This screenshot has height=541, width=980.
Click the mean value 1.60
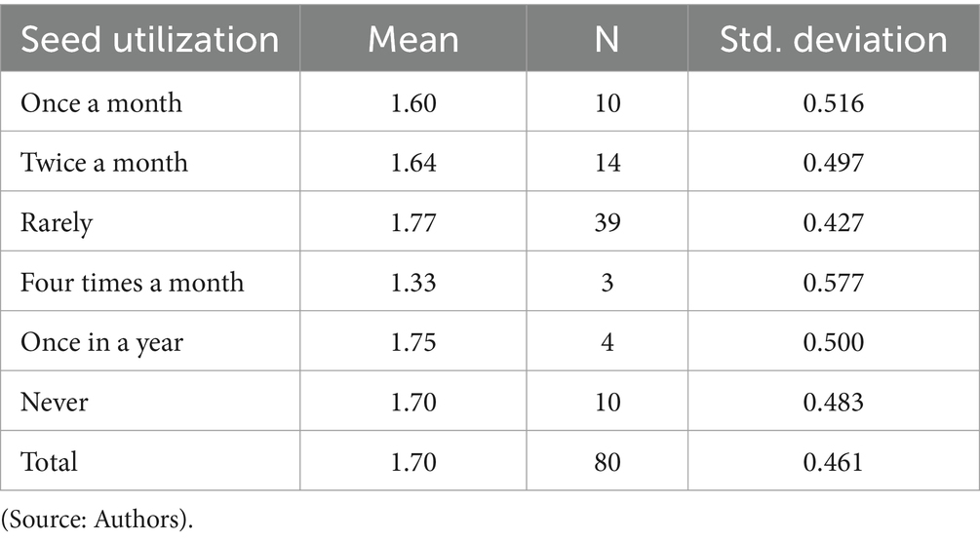tap(412, 102)
